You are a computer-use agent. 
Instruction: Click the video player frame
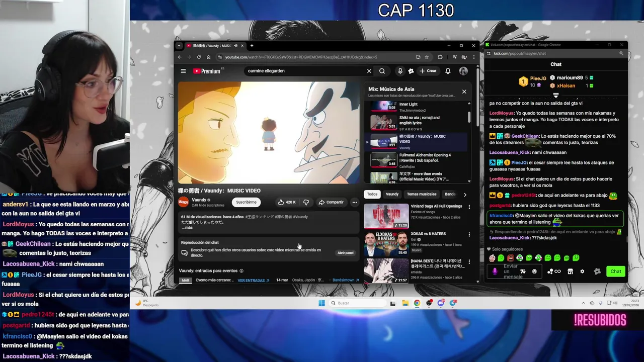(269, 133)
